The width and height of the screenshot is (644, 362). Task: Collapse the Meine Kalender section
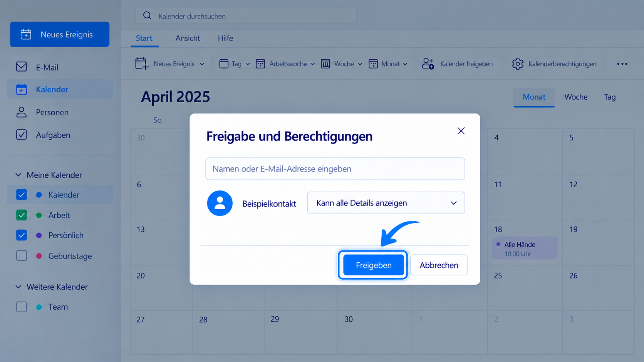(x=18, y=175)
